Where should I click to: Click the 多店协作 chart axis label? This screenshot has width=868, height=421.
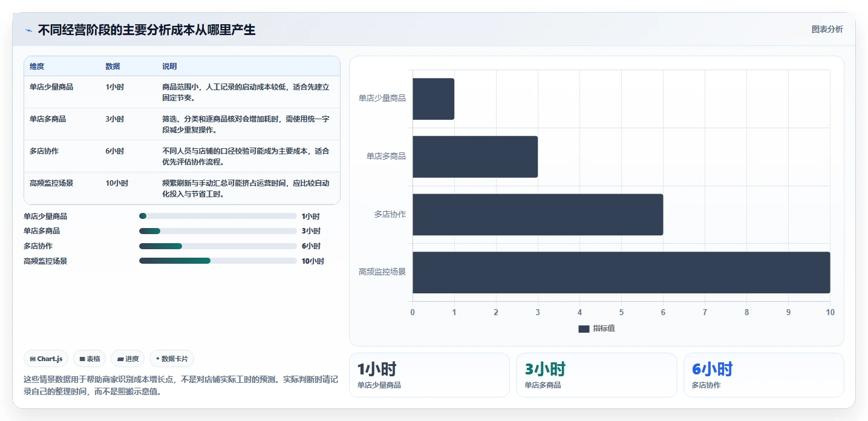pos(390,214)
